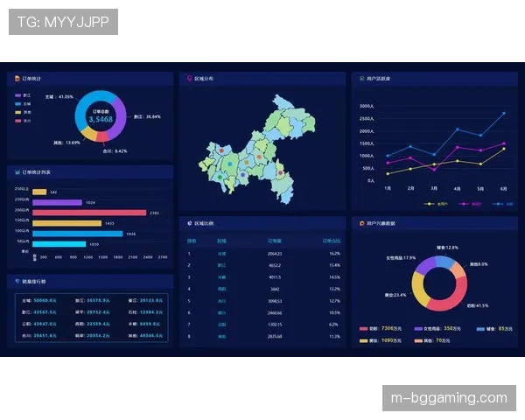The width and height of the screenshot is (525, 420).
Task: Click the 订单统计 panel header icon
Action: 17,79
